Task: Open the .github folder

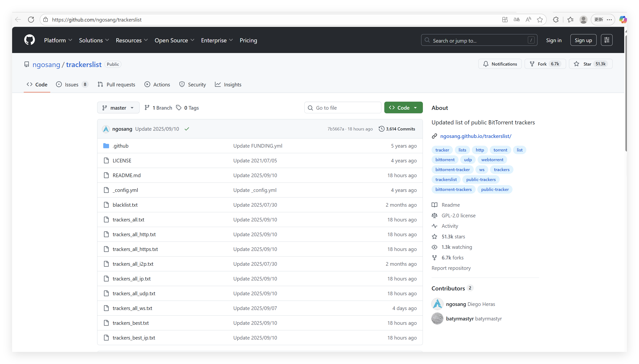Action: click(x=120, y=146)
